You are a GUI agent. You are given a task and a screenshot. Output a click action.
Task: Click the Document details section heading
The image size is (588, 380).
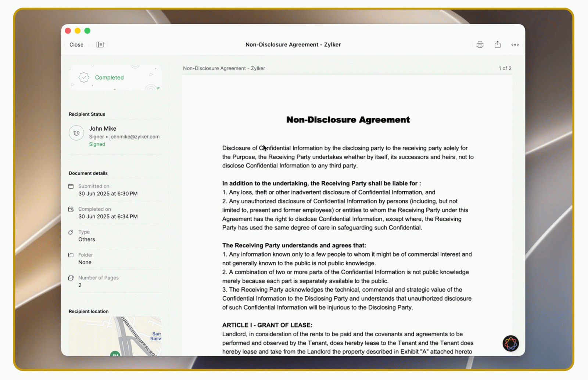pyautogui.click(x=88, y=173)
